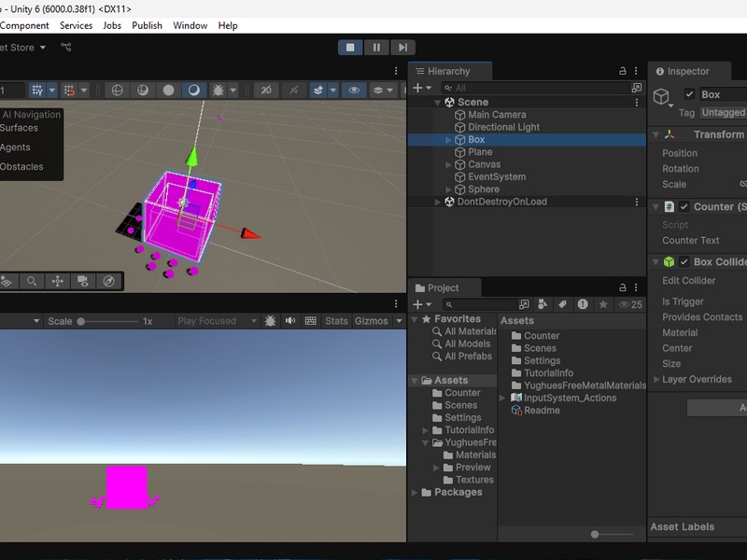
Task: Mute audio in Game view
Action: tap(290, 321)
